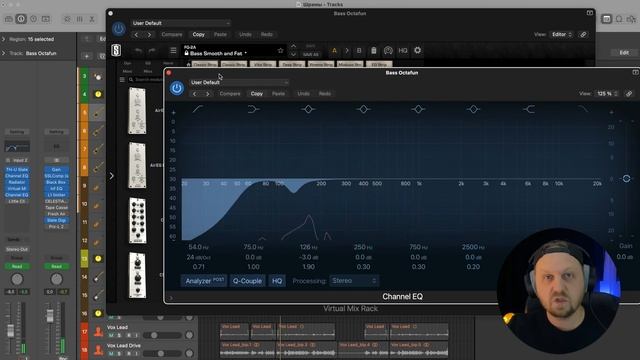
Task: Expand Channel EQ bottom disclosure triangle
Action: [171, 298]
